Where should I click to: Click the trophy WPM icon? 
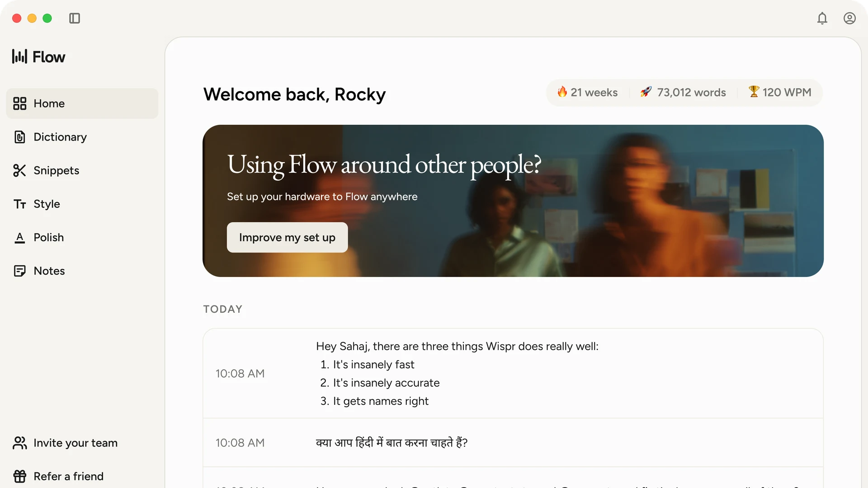click(x=754, y=91)
